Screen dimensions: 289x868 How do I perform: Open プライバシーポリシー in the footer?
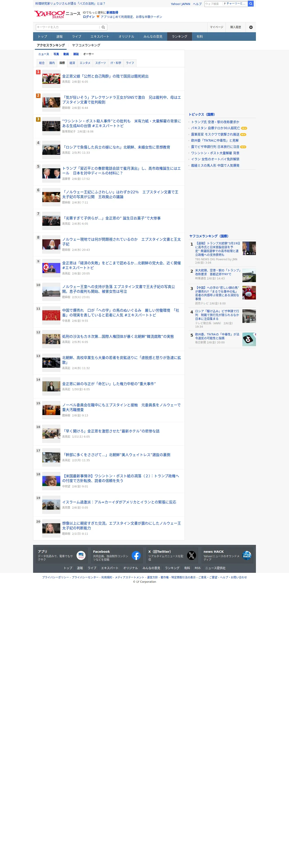click(x=56, y=577)
